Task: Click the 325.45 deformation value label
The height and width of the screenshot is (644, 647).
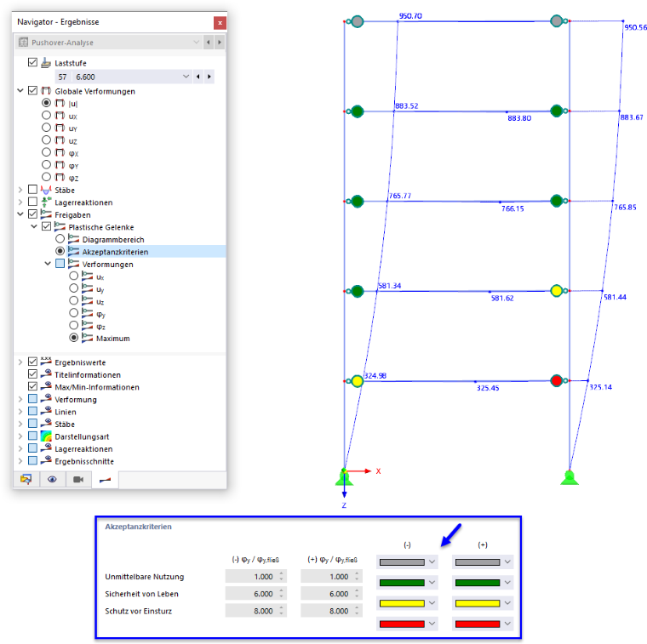Action: tap(488, 388)
